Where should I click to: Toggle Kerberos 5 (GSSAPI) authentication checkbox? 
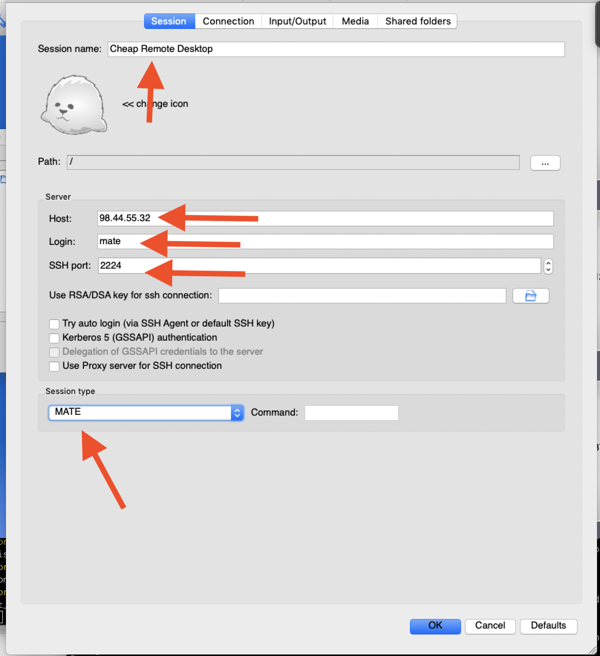tap(54, 338)
